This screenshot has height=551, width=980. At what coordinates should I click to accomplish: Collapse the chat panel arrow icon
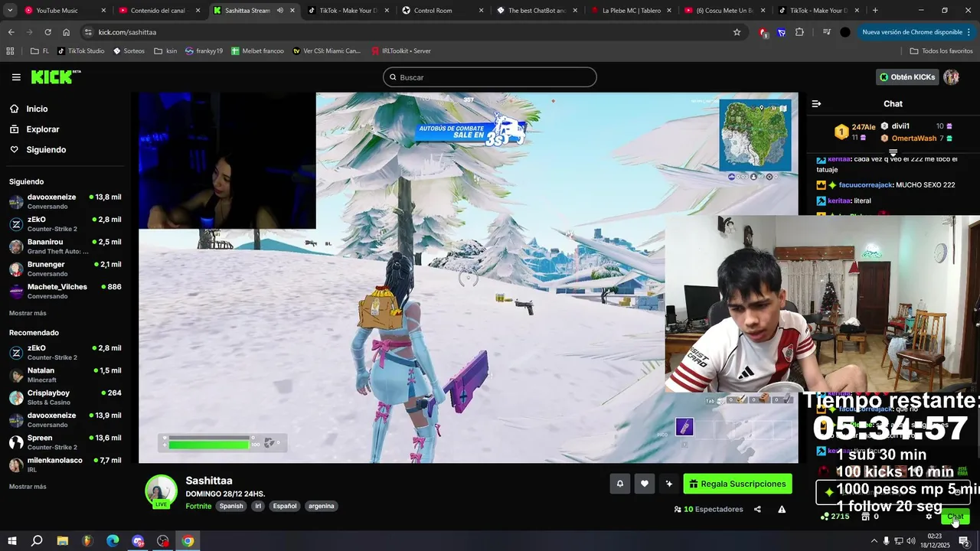[816, 103]
